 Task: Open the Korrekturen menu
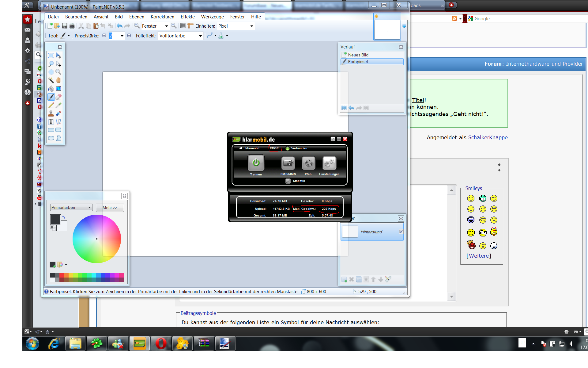pyautogui.click(x=162, y=17)
